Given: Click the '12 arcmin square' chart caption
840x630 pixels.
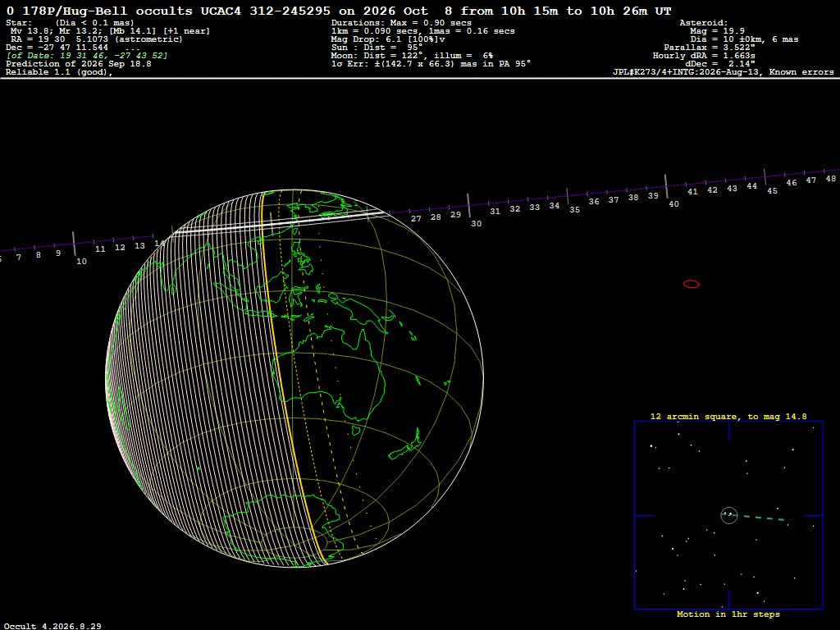Looking at the screenshot, I should pyautogui.click(x=728, y=416).
